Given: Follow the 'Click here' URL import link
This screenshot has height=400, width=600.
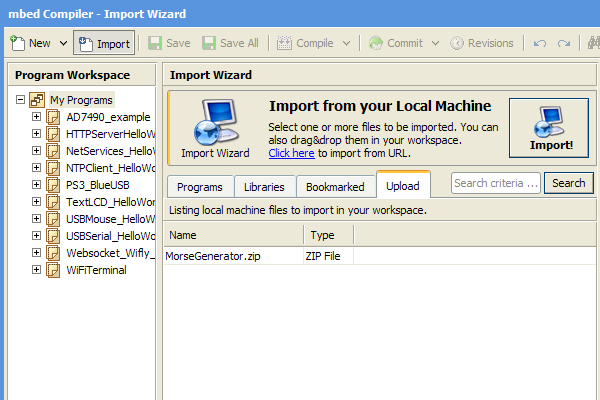Looking at the screenshot, I should click(x=291, y=153).
